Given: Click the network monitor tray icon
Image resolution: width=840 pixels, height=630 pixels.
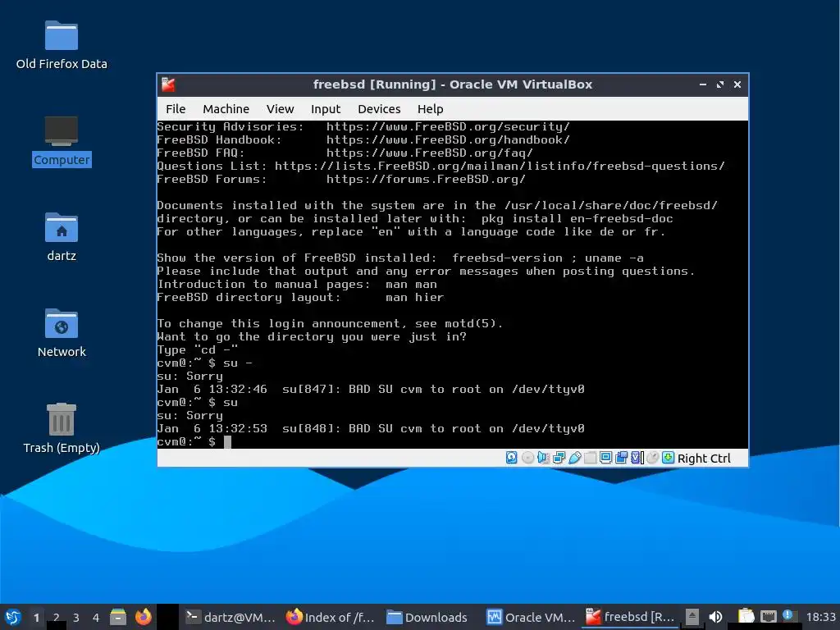Looking at the screenshot, I should tap(768, 617).
